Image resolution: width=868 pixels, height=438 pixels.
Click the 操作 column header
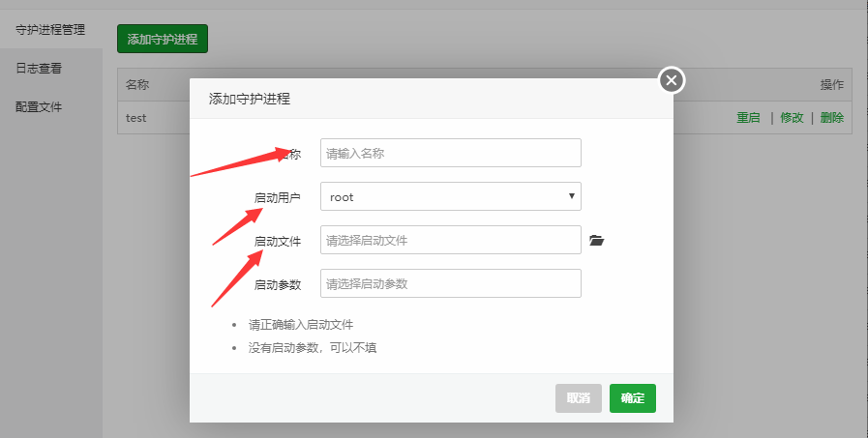pyautogui.click(x=831, y=84)
